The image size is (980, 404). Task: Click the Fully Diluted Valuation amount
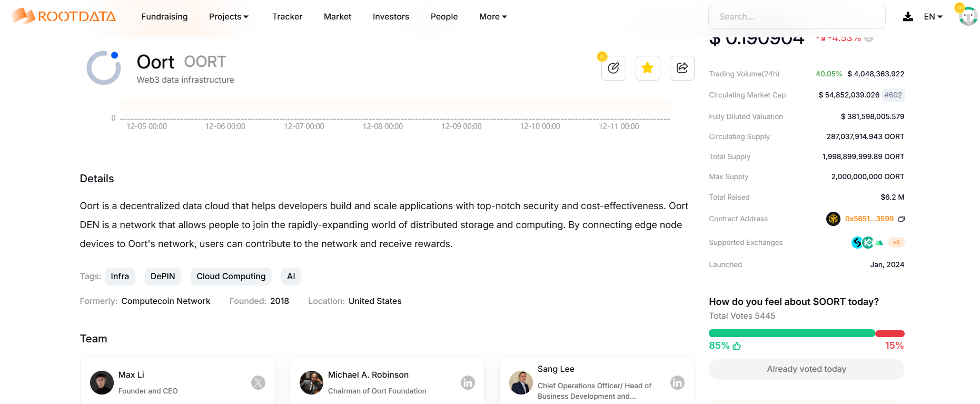[873, 116]
